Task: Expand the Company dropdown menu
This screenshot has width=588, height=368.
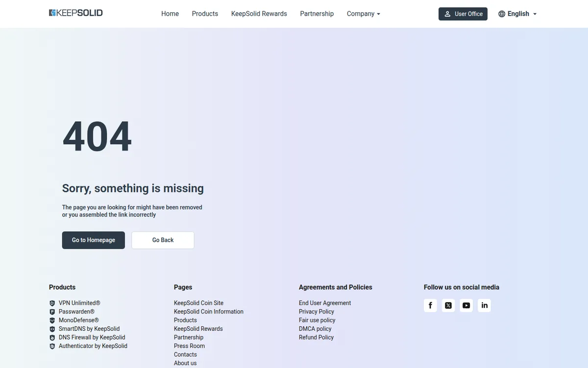Action: pos(364,14)
